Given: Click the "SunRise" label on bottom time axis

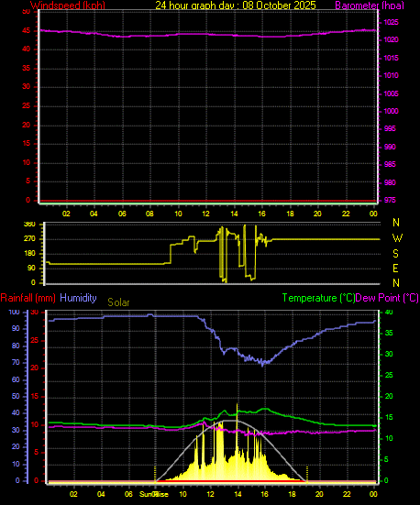Looking at the screenshot, I should 154,494.
